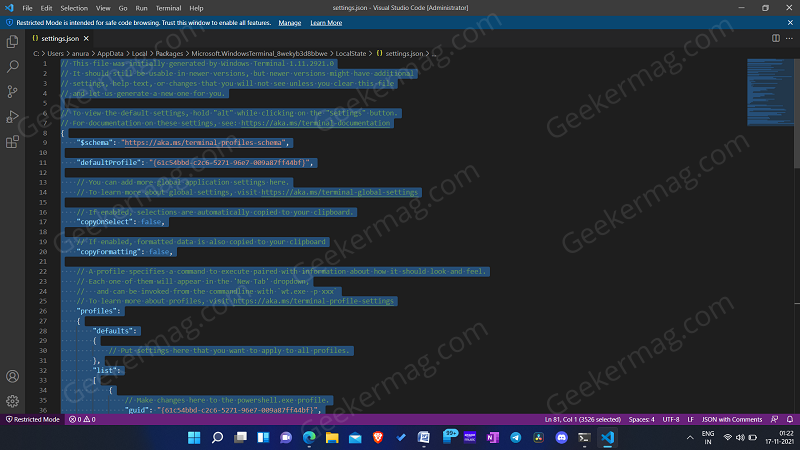
Task: Open the Selection menu
Action: click(x=74, y=8)
